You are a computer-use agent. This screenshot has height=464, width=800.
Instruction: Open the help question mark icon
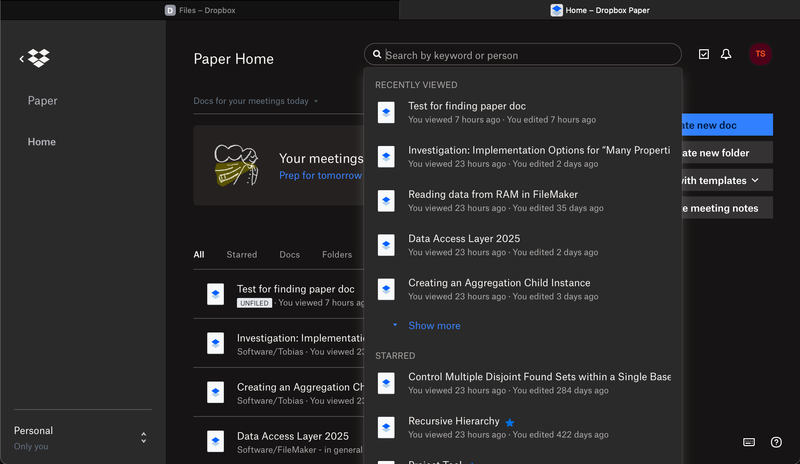tap(776, 441)
